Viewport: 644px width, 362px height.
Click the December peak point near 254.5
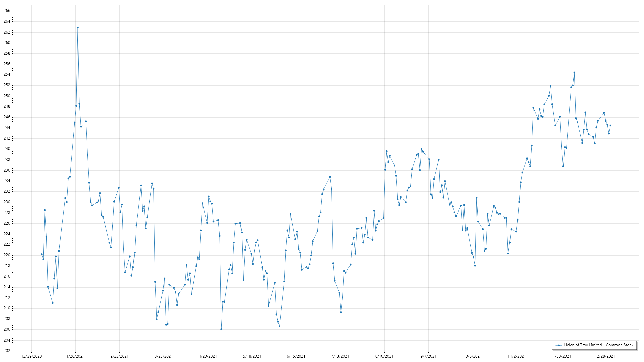pos(574,72)
